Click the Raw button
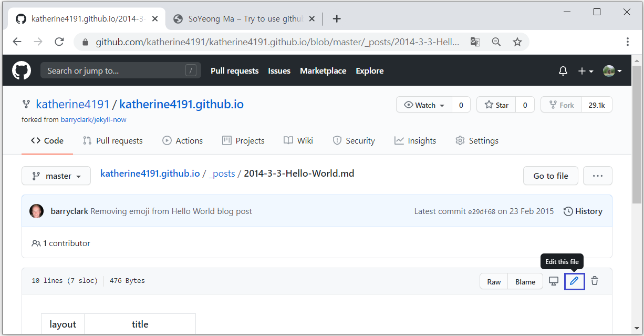Image resolution: width=644 pixels, height=336 pixels. [x=494, y=281]
